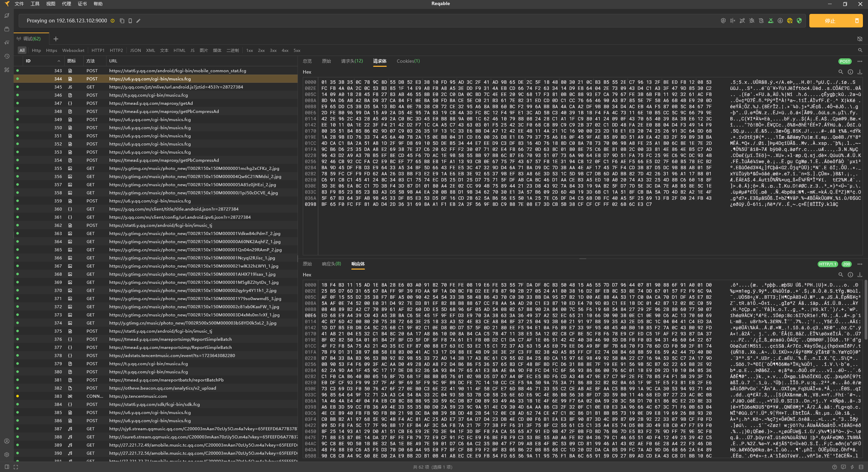Image resolution: width=868 pixels, height=472 pixels.
Task: Toggle the breakpoint icon in toolbar
Action: [x=733, y=21]
